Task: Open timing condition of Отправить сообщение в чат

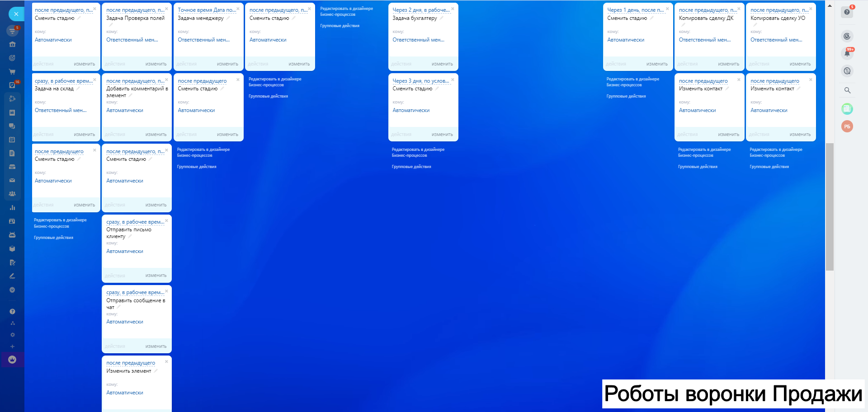Action: point(135,292)
